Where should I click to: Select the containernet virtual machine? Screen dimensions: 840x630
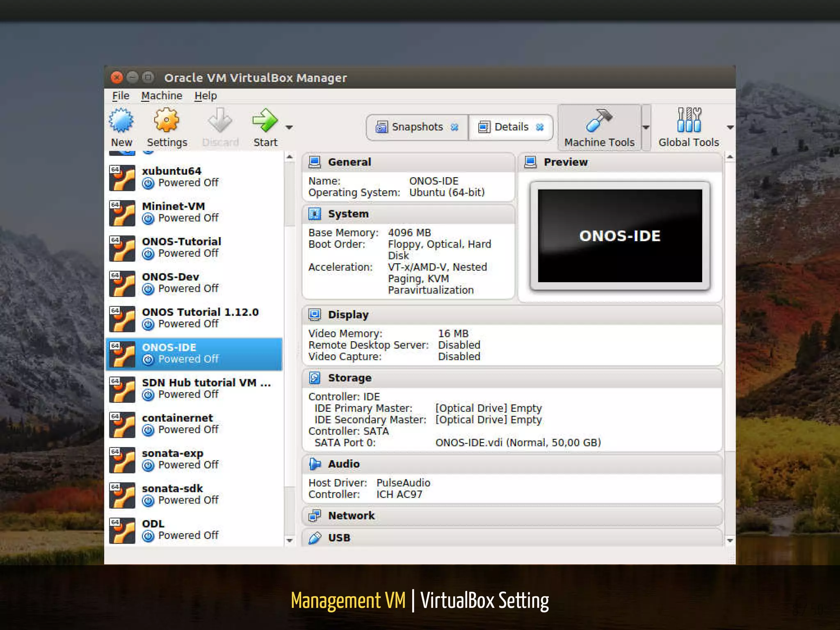click(x=194, y=424)
